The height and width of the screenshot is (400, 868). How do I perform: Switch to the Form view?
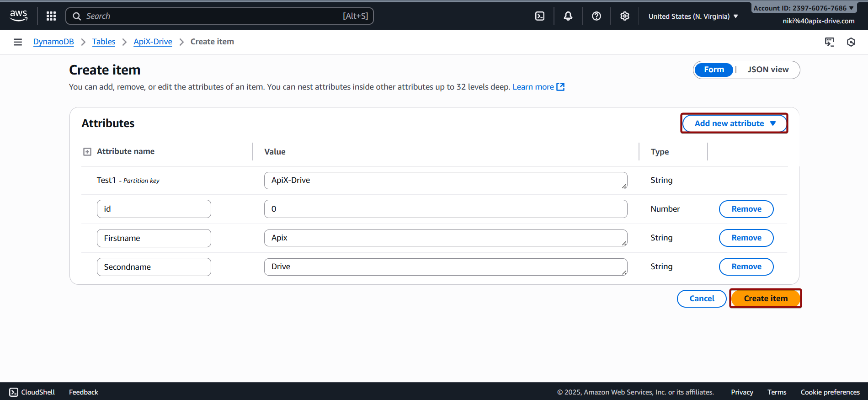(714, 69)
